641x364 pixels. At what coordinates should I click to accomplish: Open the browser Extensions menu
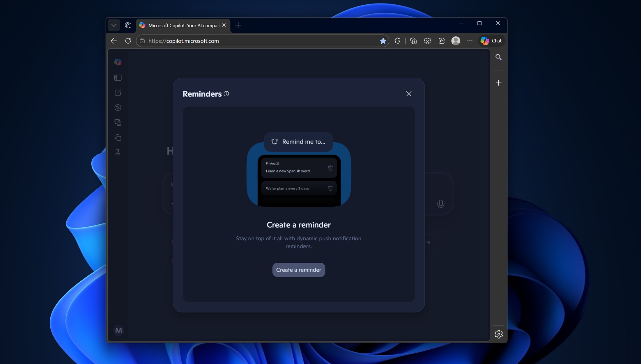pos(397,41)
